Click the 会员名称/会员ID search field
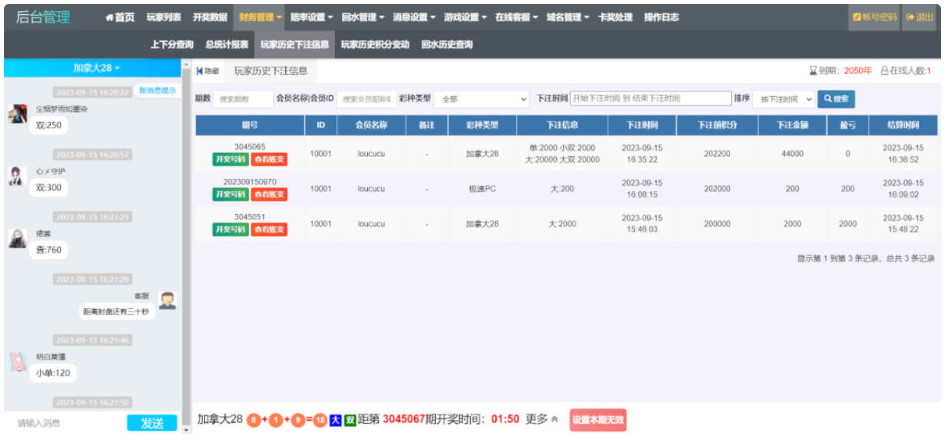 pyautogui.click(x=367, y=99)
